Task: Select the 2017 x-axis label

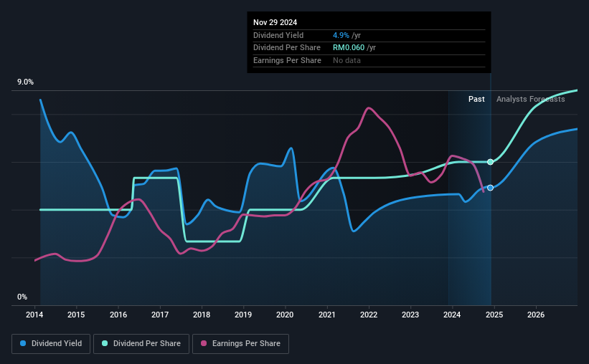Action: point(160,315)
